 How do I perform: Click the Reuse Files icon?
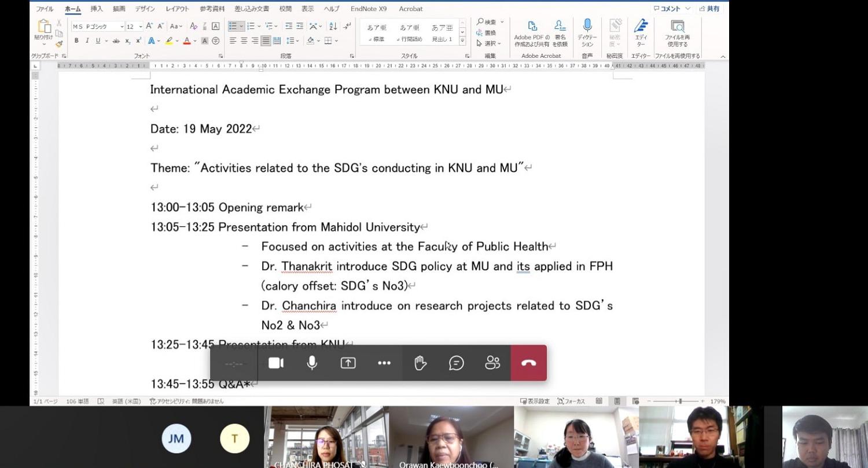tap(677, 26)
